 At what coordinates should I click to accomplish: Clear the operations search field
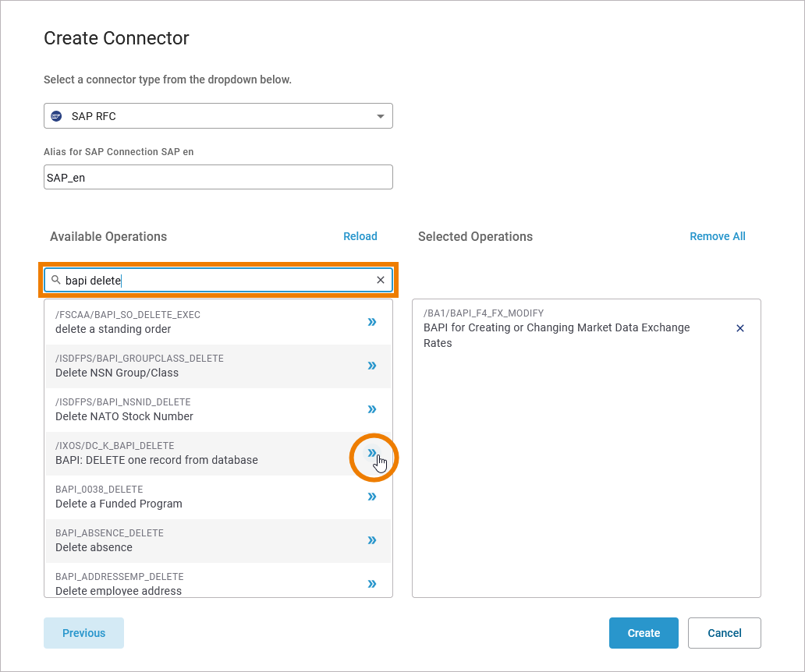381,280
